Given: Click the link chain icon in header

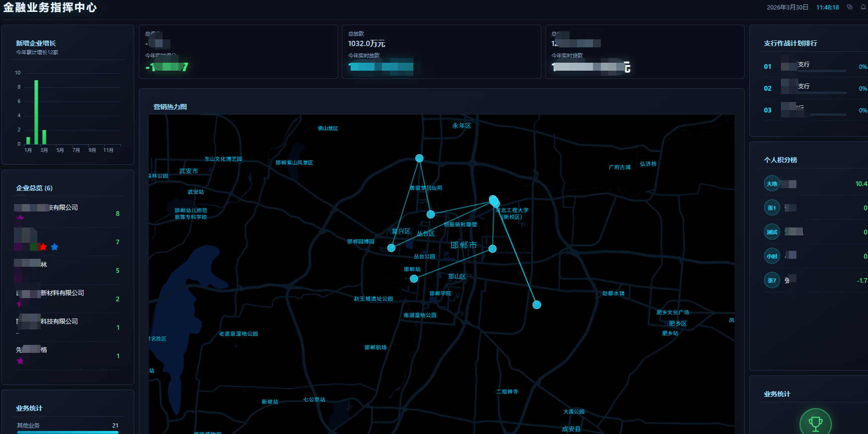Looking at the screenshot, I should (850, 7).
